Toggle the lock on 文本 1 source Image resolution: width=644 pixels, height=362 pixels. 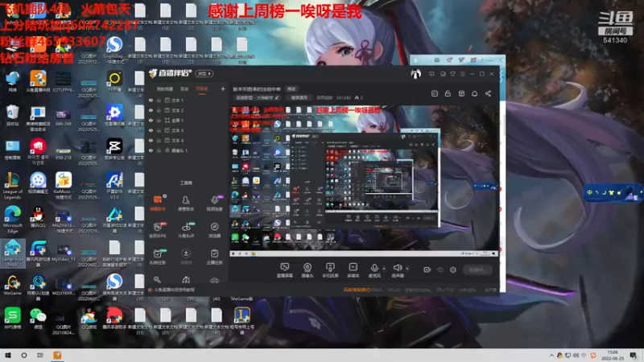click(x=159, y=100)
